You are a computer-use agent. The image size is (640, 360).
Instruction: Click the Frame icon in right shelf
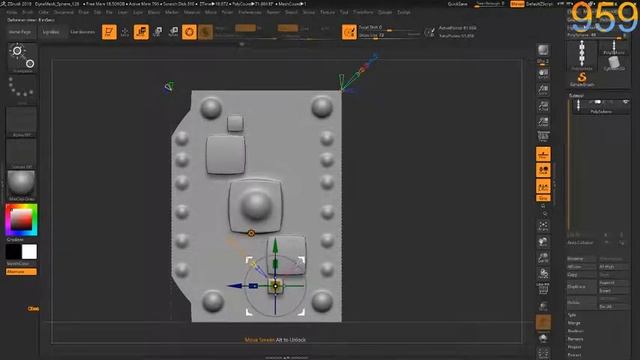[543, 226]
